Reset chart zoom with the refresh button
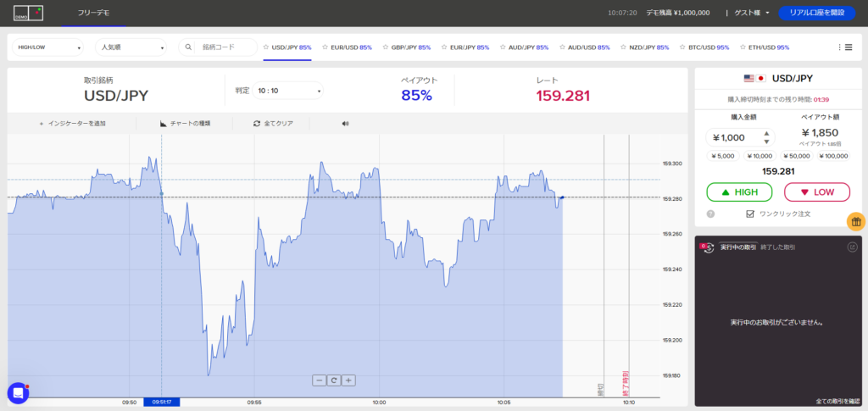The image size is (868, 411). [x=334, y=380]
